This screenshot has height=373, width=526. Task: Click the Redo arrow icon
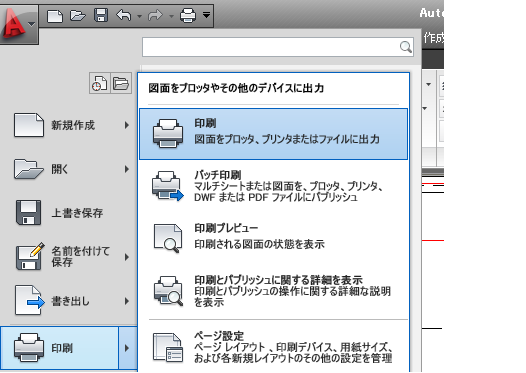[155, 15]
